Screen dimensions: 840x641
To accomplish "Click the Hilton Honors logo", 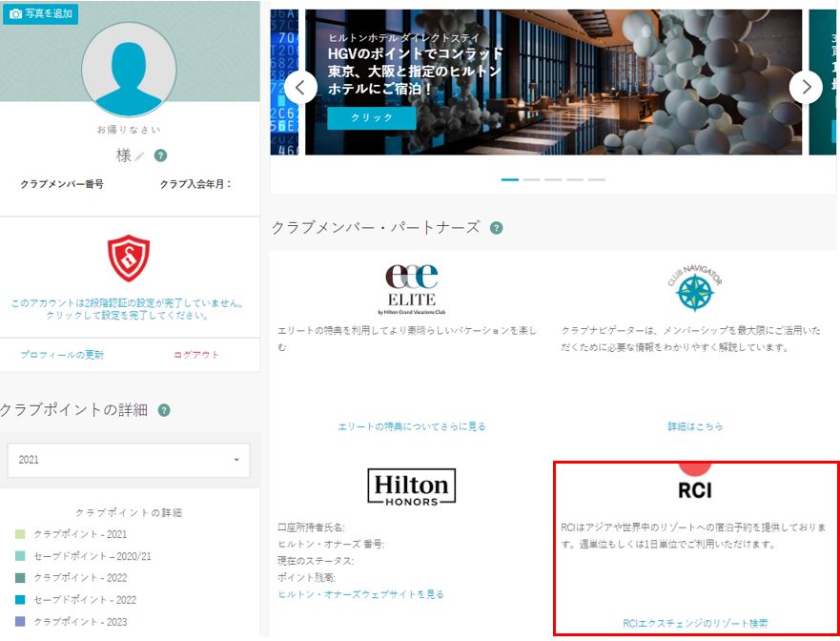I will (412, 487).
